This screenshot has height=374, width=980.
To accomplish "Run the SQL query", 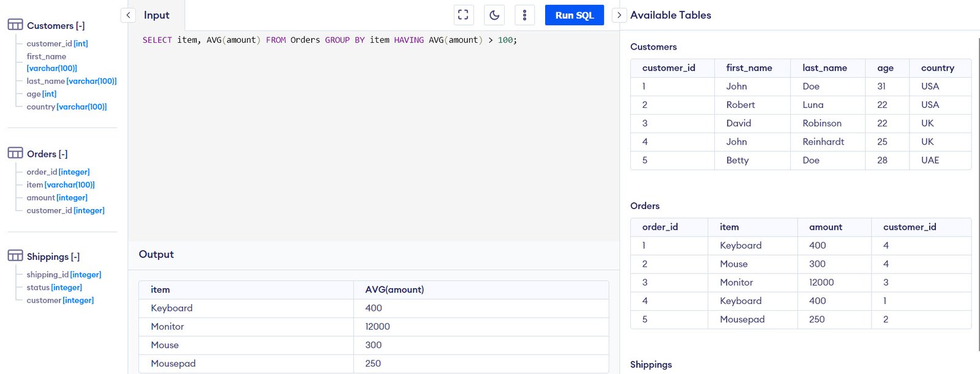I will pyautogui.click(x=575, y=15).
